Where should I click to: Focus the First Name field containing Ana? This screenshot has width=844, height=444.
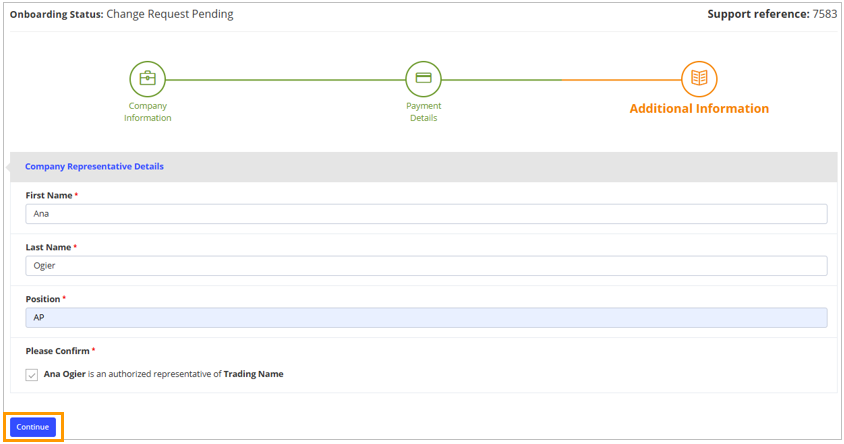(x=426, y=214)
